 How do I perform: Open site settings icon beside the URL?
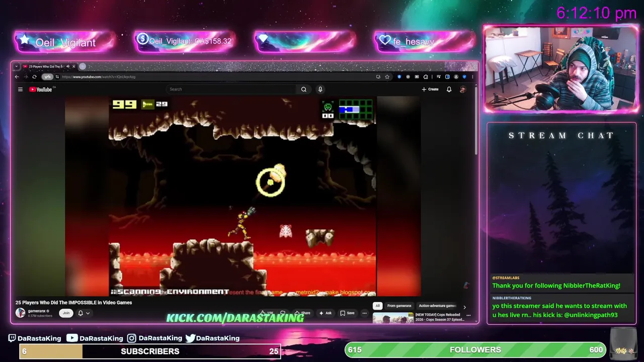coord(57,77)
